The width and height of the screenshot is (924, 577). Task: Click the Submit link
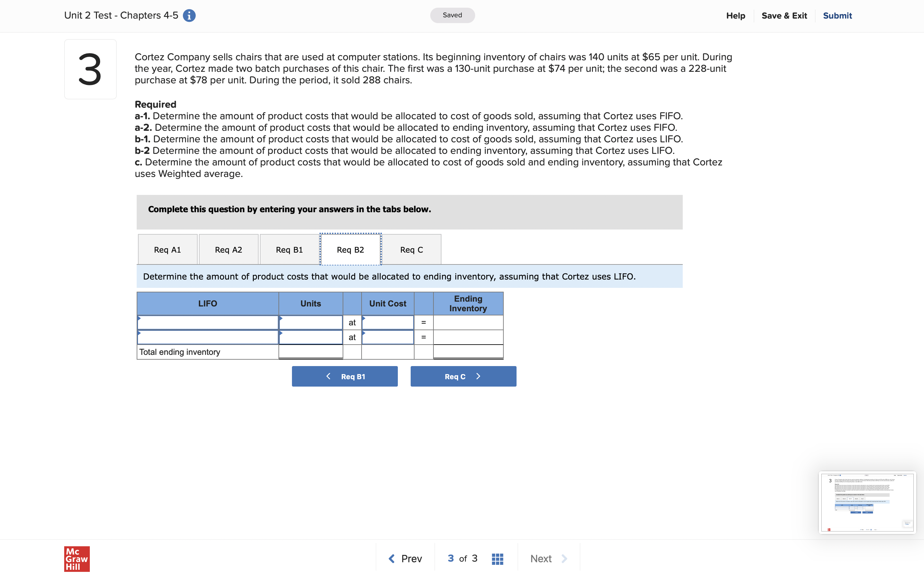[837, 16]
